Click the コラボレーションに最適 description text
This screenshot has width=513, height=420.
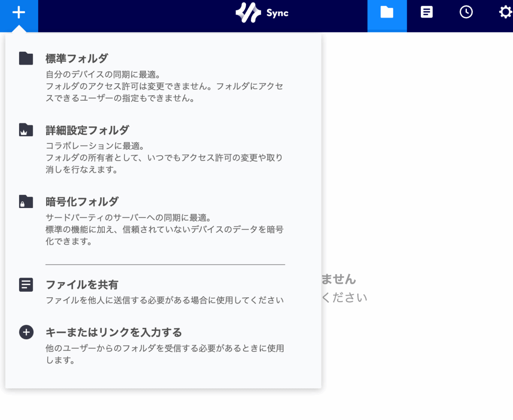pos(95,146)
